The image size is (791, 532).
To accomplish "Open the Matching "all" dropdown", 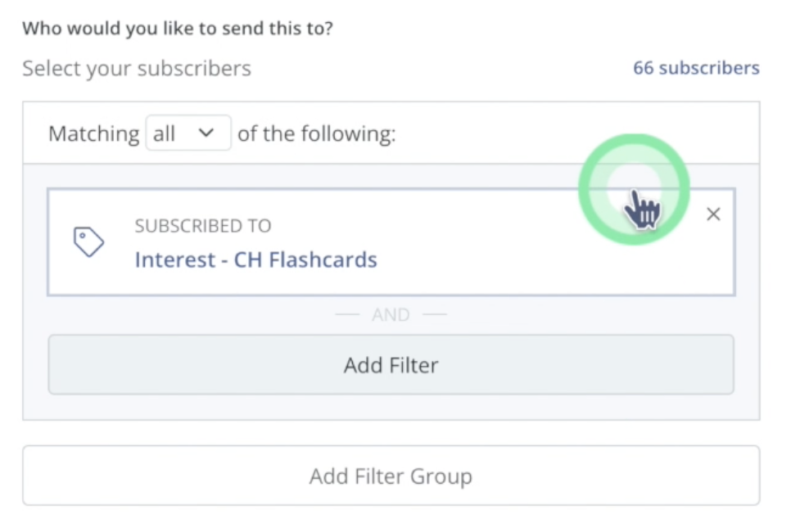I will pos(188,133).
